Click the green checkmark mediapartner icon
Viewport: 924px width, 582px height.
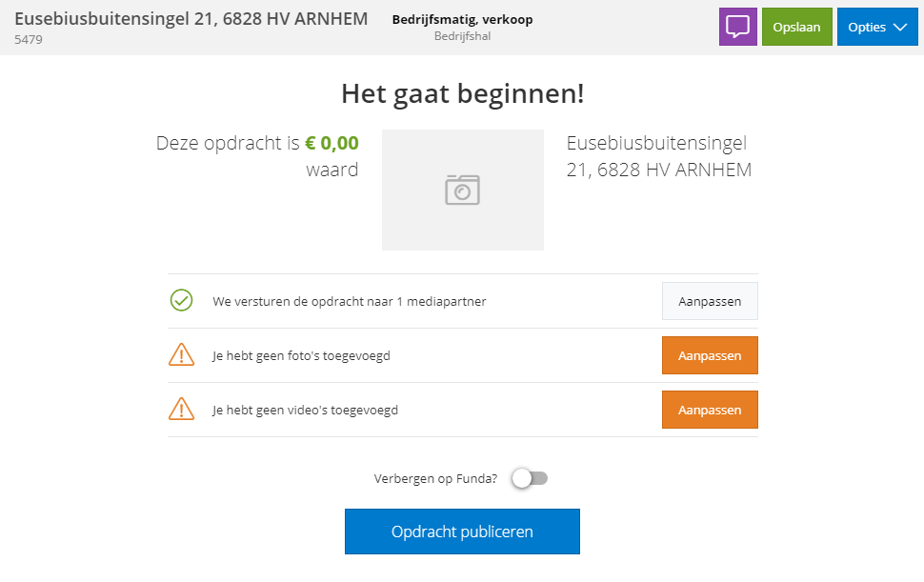point(182,300)
